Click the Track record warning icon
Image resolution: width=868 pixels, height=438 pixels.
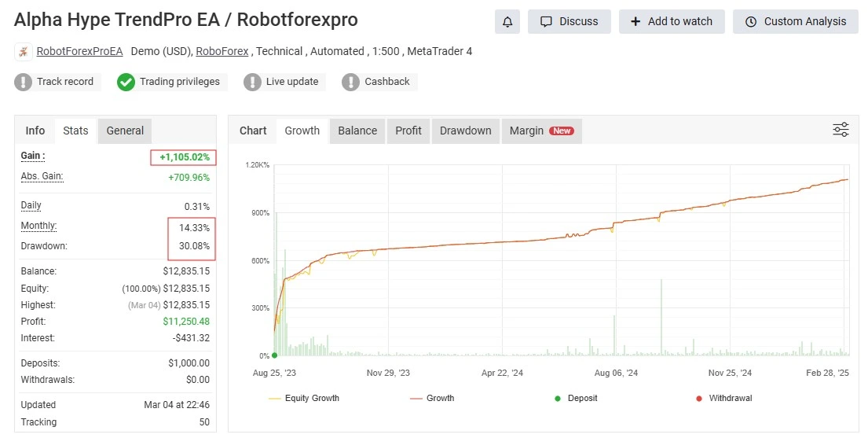pyautogui.click(x=24, y=82)
